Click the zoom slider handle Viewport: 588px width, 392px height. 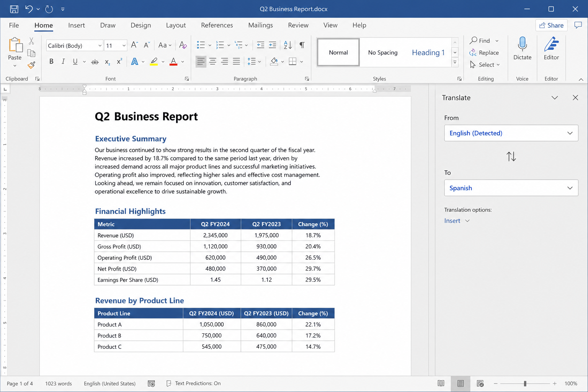(525, 384)
